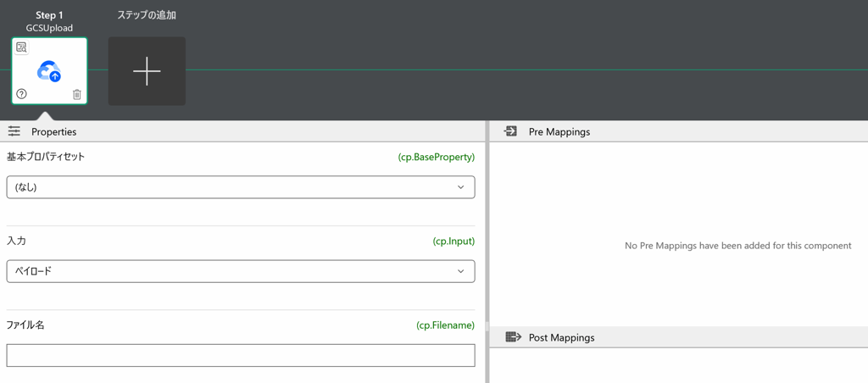This screenshot has width=868, height=383.
Task: Select the GCSUpload cloud upload icon
Action: point(49,71)
